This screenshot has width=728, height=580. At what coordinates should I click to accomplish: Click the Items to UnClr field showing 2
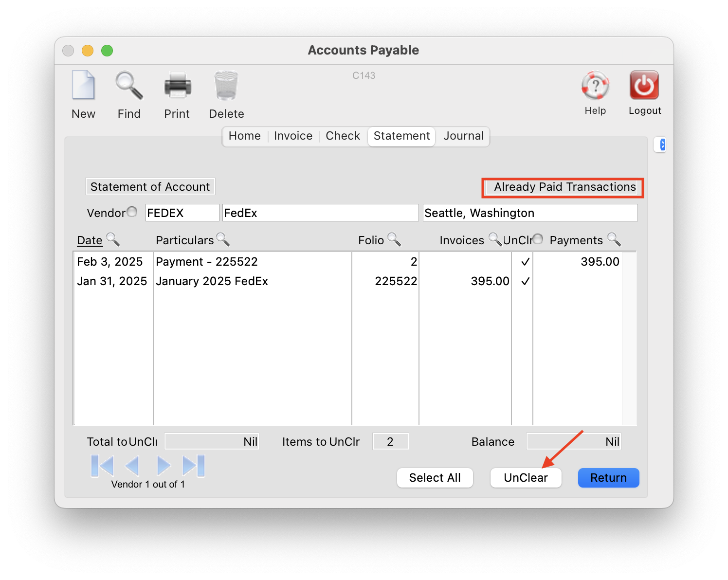pyautogui.click(x=391, y=441)
